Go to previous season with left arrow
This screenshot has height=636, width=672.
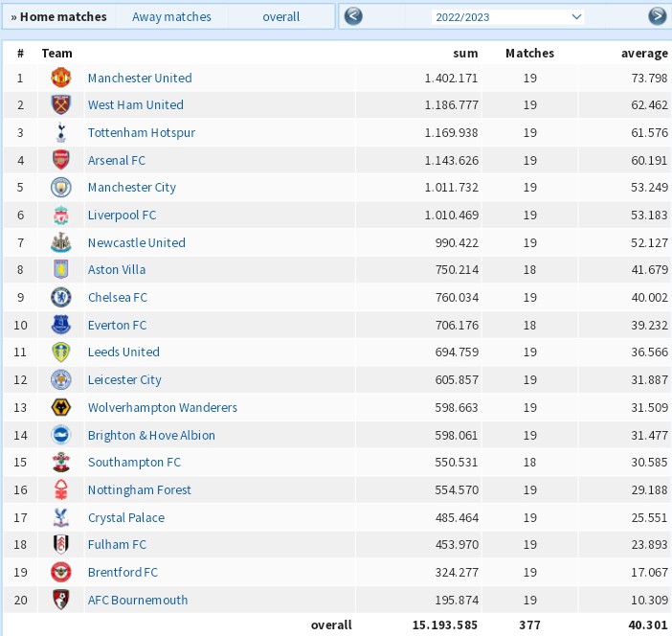(353, 16)
